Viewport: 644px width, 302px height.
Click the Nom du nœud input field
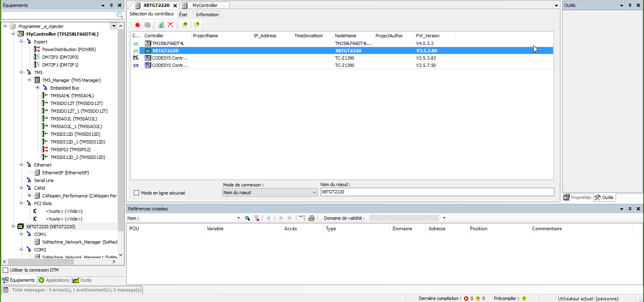(437, 192)
